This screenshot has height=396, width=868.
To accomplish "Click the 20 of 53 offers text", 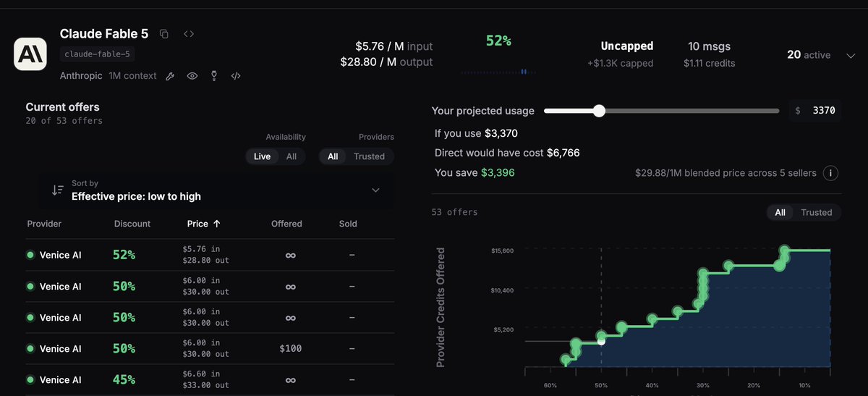I will pyautogui.click(x=64, y=121).
